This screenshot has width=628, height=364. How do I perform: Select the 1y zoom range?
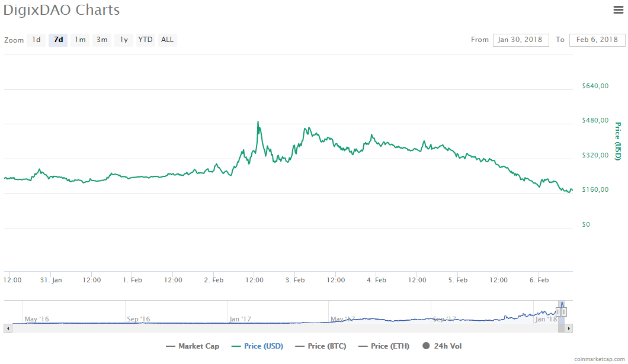coord(124,40)
